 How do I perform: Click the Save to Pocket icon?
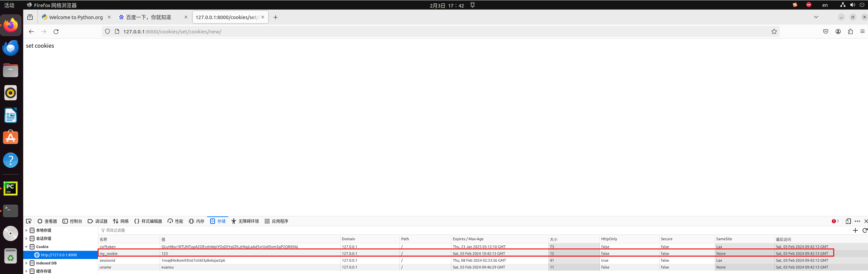(826, 32)
